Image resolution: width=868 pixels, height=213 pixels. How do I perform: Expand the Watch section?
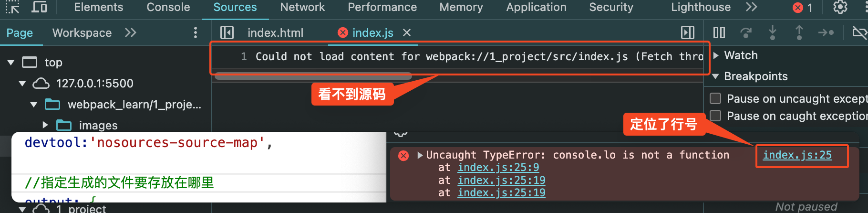coord(716,55)
